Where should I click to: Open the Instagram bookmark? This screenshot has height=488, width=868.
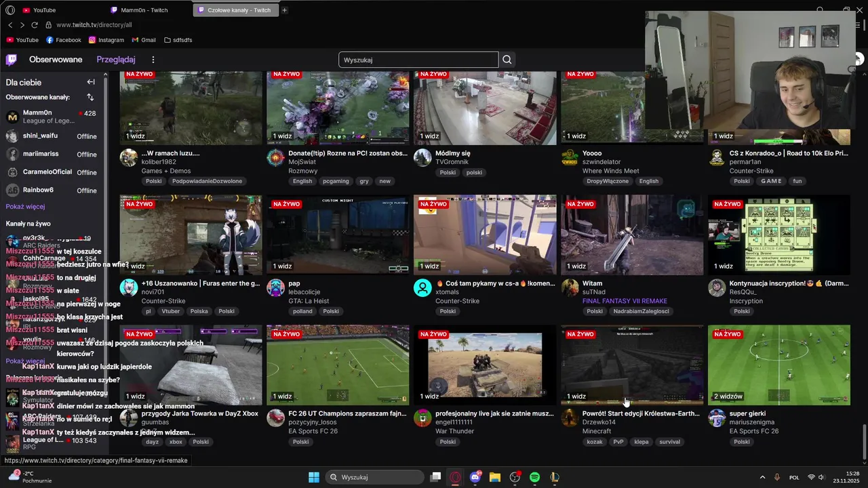pyautogui.click(x=106, y=40)
